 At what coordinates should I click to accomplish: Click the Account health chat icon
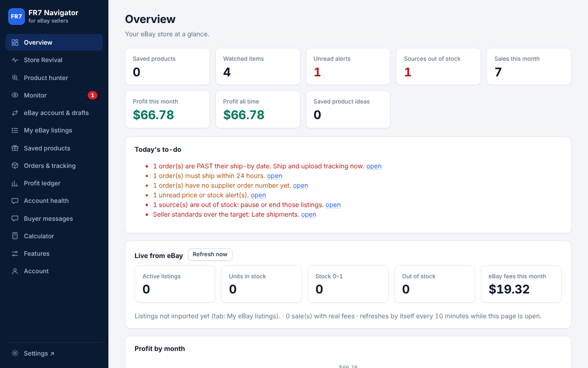tap(15, 201)
